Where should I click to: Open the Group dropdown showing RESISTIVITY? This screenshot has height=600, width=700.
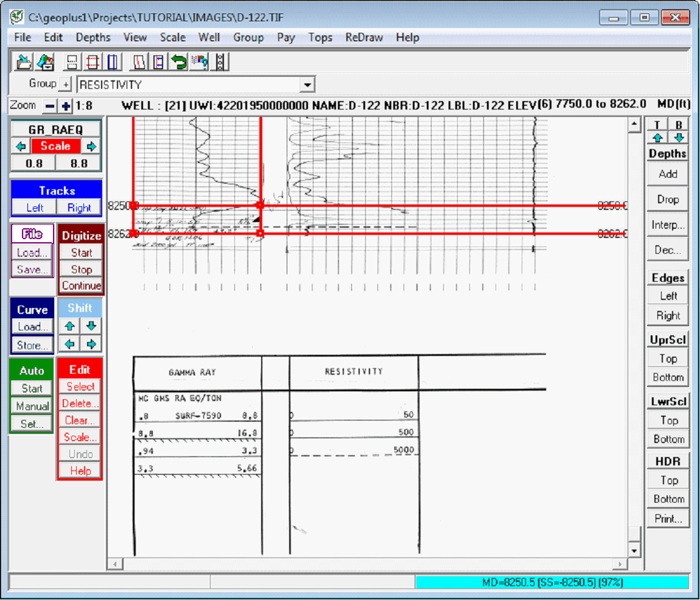coord(308,85)
